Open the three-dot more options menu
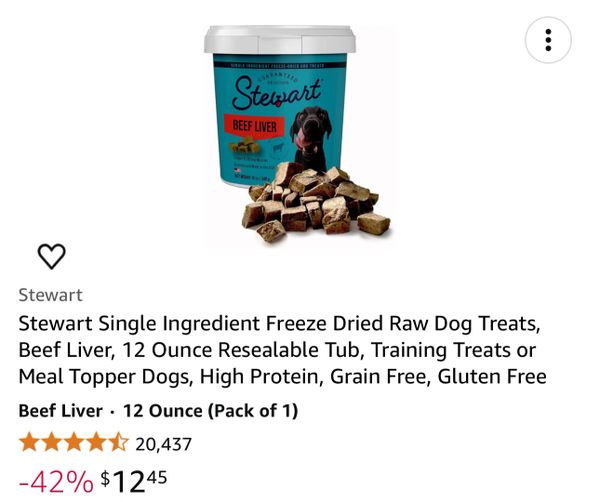The width and height of the screenshot is (600, 502). [548, 40]
